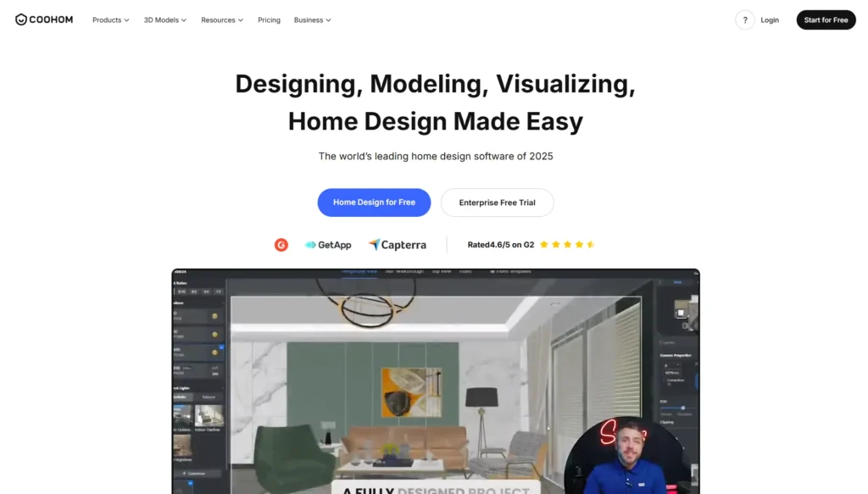868x494 pixels.
Task: Click Home Design for Free button
Action: coord(374,203)
